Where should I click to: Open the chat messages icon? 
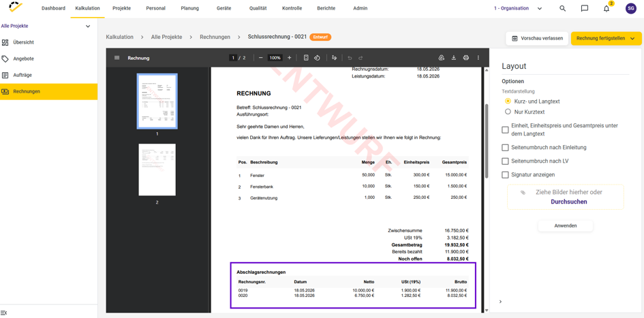pyautogui.click(x=585, y=8)
